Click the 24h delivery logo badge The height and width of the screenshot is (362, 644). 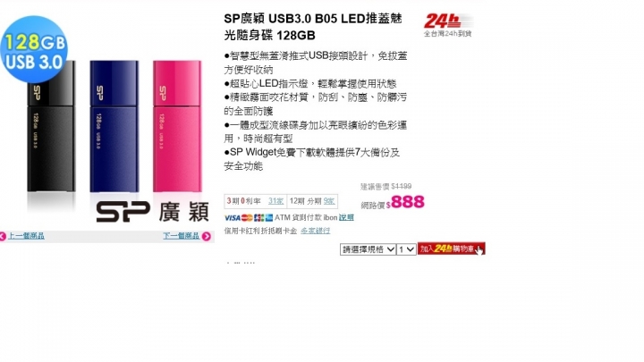click(x=448, y=25)
